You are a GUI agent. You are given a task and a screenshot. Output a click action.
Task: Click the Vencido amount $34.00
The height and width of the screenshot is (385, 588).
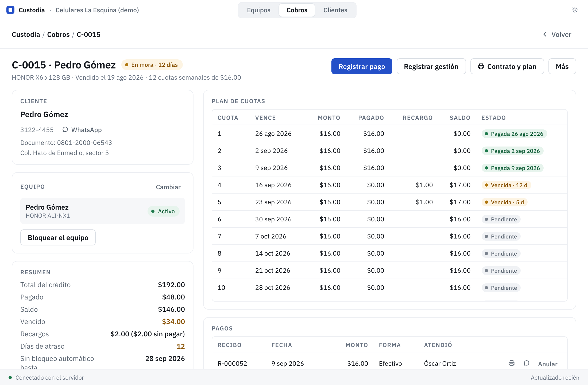(173, 321)
